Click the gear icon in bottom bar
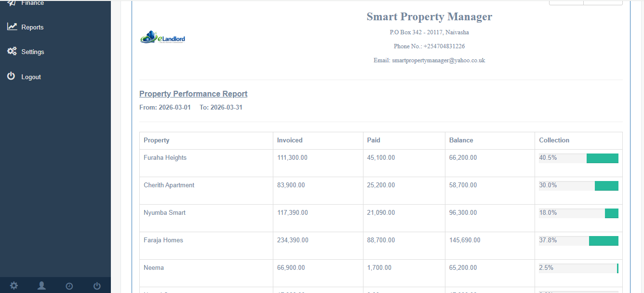 pos(14,286)
